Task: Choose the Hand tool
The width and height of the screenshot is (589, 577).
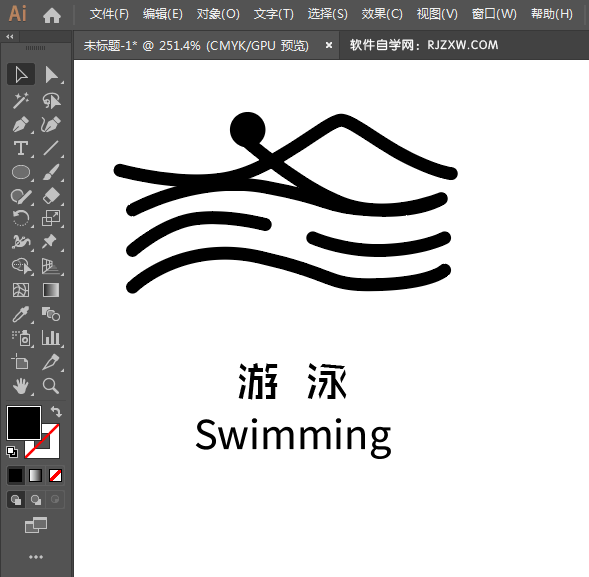Action: (21, 386)
